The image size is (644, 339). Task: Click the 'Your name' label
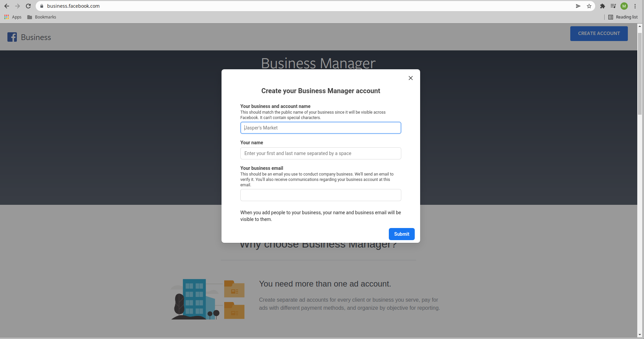coord(251,143)
